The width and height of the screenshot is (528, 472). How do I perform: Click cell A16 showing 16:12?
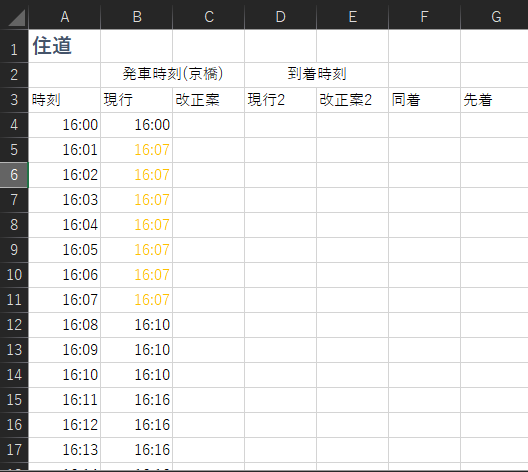65,425
